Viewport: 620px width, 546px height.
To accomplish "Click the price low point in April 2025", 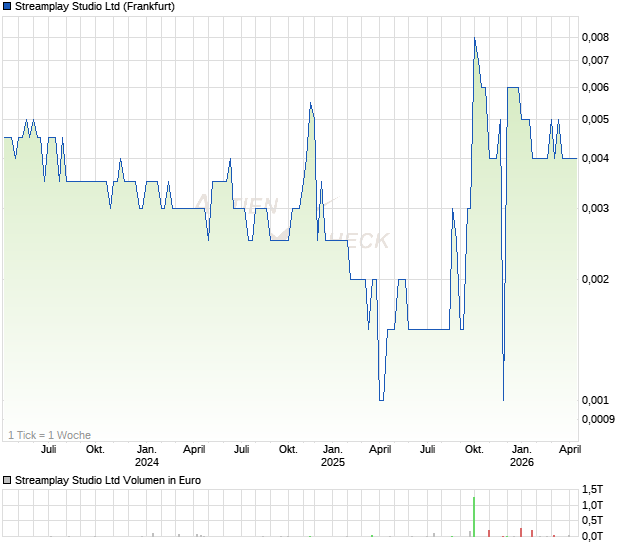I will tap(381, 400).
